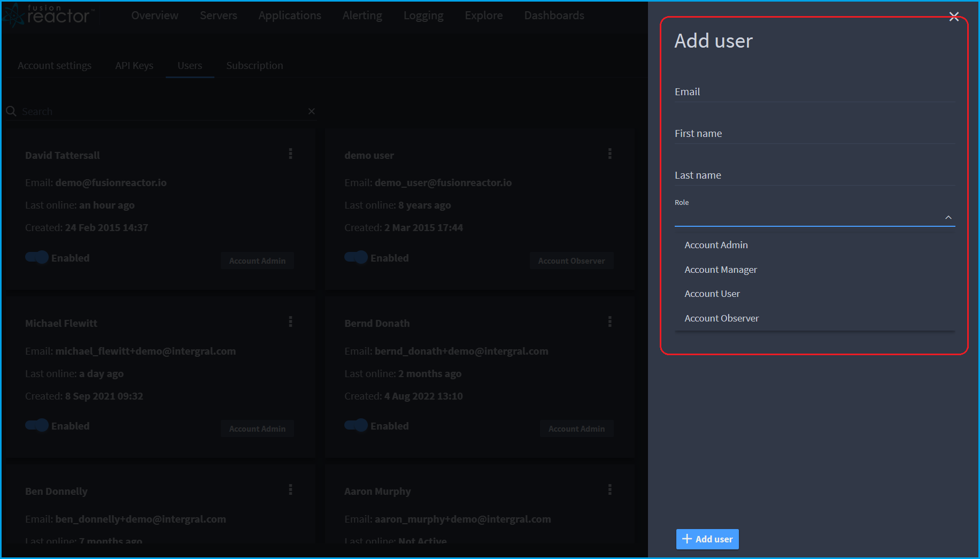This screenshot has height=559, width=980.
Task: Open Michael Flewitt's three-dot menu
Action: [x=290, y=322]
